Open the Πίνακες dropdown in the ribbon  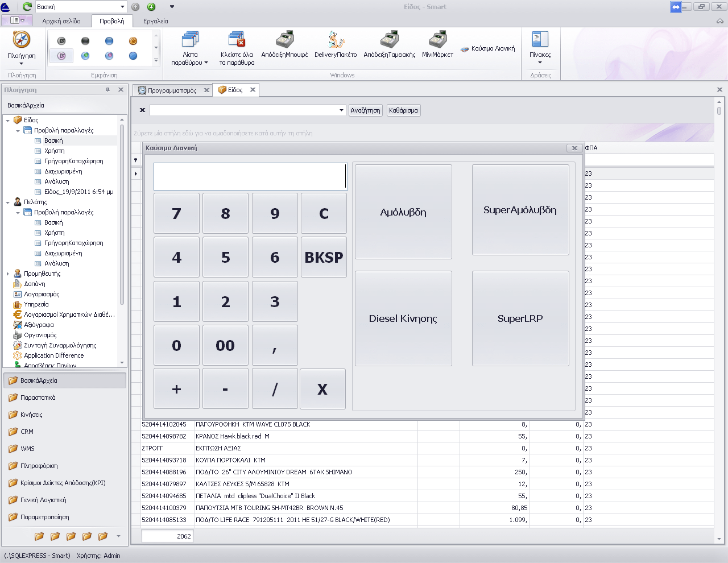click(x=540, y=48)
